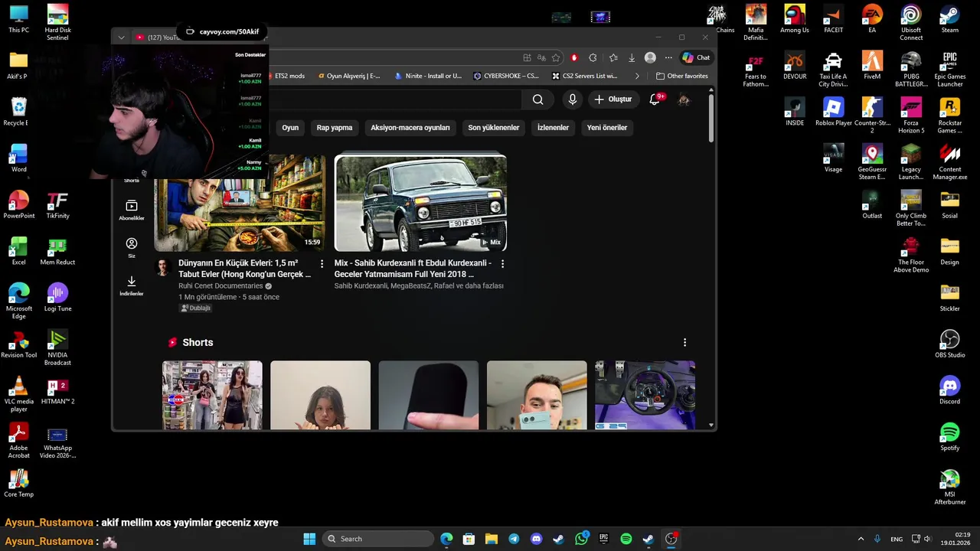Open the racing wheel Short thumbnail
The width and height of the screenshot is (980, 551).
pyautogui.click(x=645, y=395)
